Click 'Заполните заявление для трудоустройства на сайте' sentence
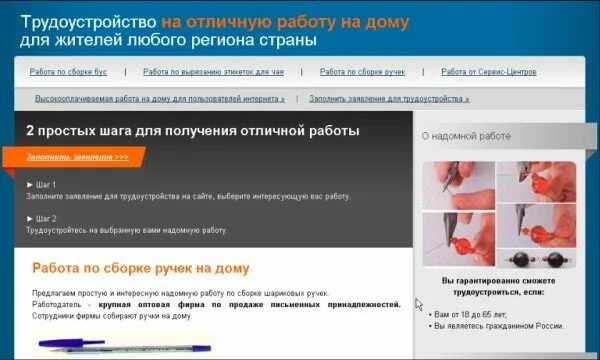 pyautogui.click(x=120, y=196)
